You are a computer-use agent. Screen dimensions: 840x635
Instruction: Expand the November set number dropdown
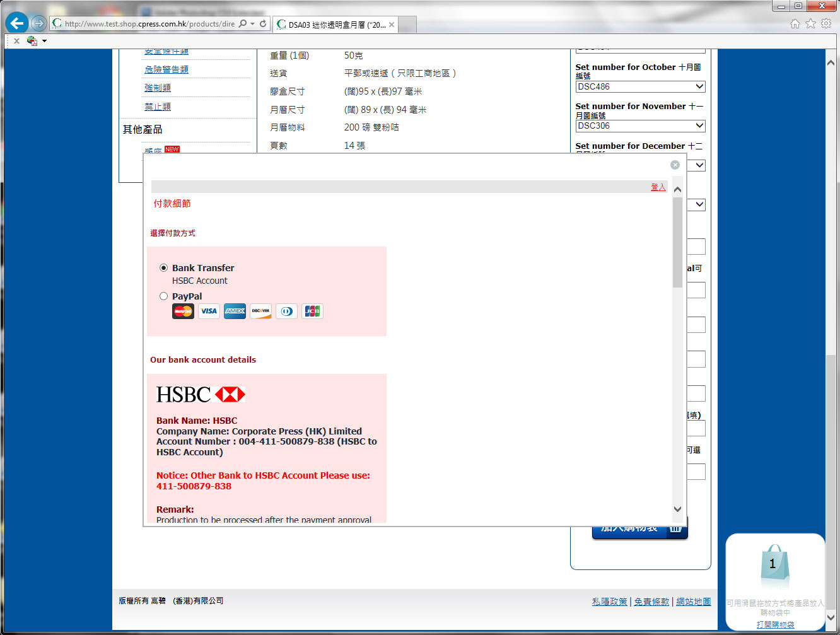click(x=699, y=126)
